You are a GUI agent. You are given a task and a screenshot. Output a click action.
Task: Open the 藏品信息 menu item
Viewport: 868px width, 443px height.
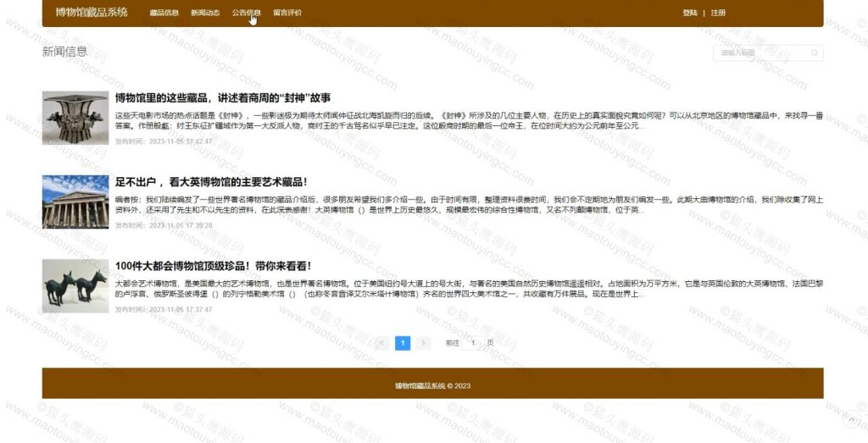164,13
